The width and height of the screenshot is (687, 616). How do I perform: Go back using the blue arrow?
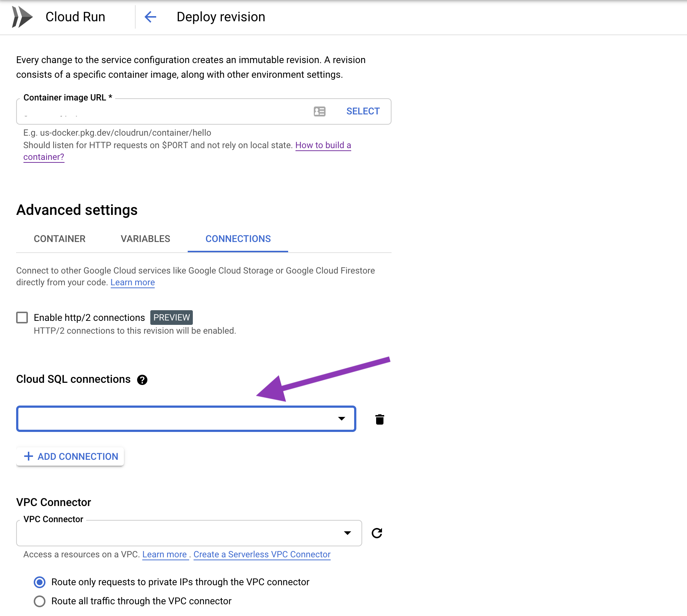[x=150, y=17]
